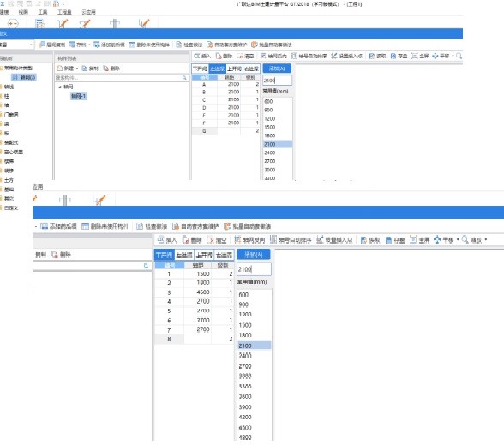The height and width of the screenshot is (445, 504).
Task: Click 复制 next to 新建 in component list
Action: [90, 69]
